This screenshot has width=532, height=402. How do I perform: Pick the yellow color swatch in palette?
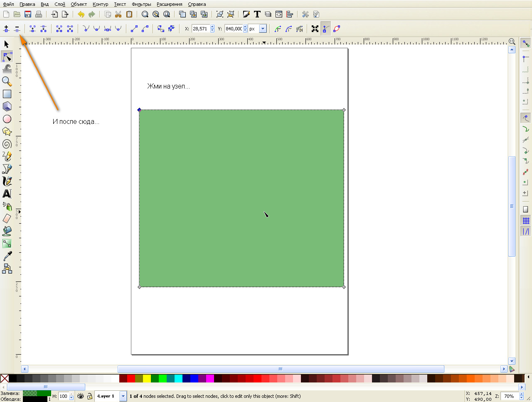tap(147, 378)
